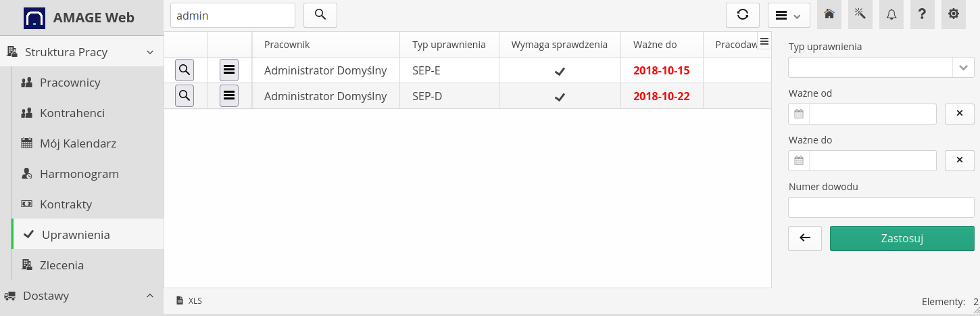Export table using XLS icon
Image resolution: width=980 pixels, height=316 pixels.
click(x=189, y=300)
